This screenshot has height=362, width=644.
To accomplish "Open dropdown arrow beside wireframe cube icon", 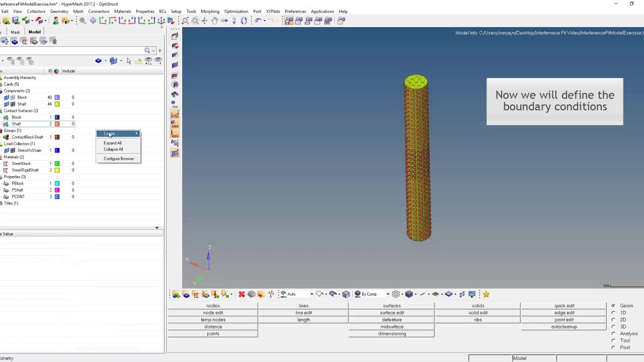I will pyautogui.click(x=402, y=294).
